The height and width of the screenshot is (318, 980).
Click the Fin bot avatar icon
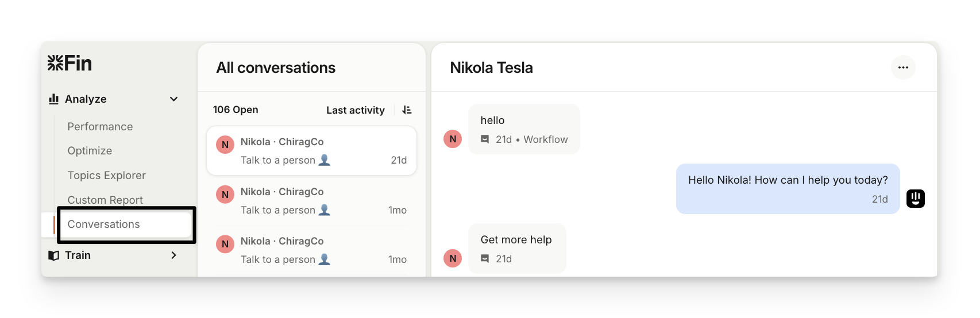(915, 199)
